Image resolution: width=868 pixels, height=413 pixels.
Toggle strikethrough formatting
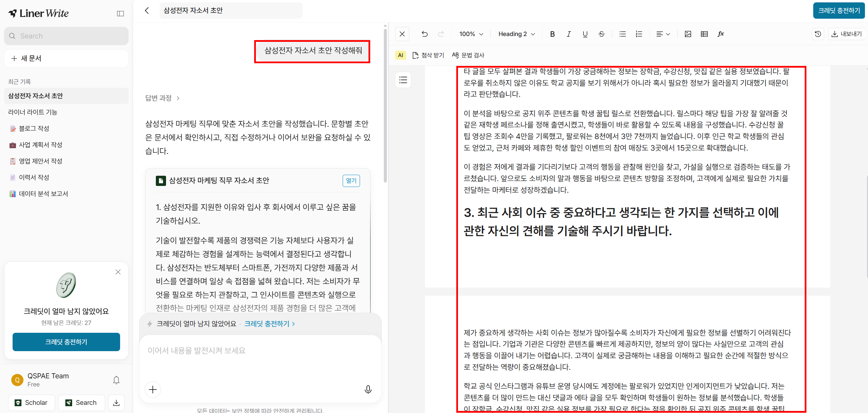[602, 34]
